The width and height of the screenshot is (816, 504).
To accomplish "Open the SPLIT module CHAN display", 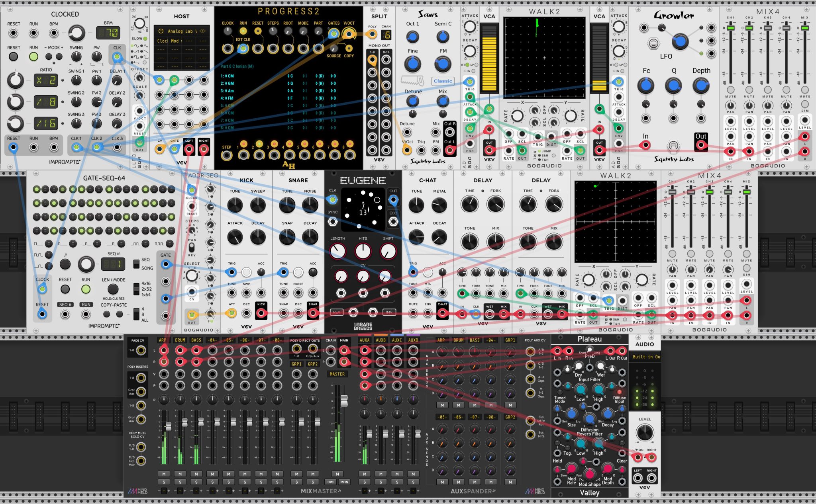I will [386, 35].
